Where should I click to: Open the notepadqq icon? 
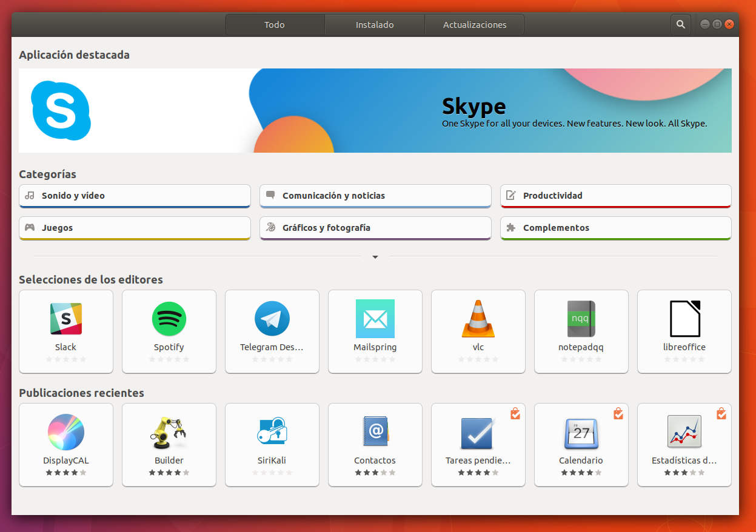point(581,319)
